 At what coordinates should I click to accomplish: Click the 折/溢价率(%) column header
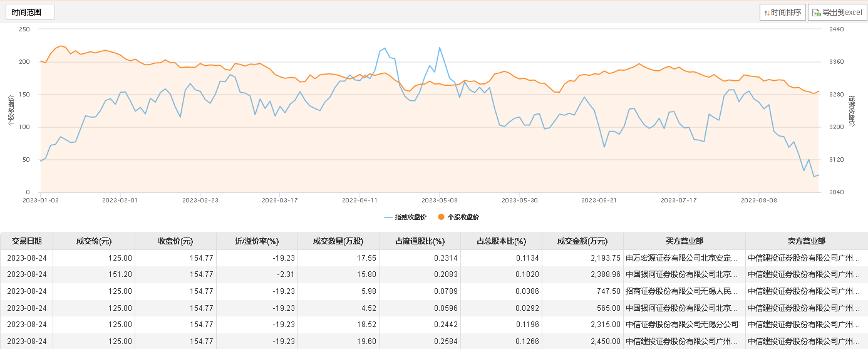pos(256,241)
